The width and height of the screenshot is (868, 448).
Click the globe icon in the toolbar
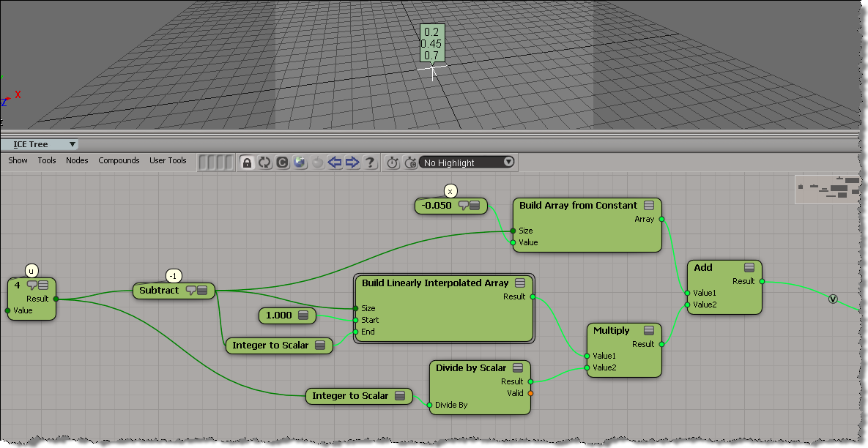tap(300, 163)
